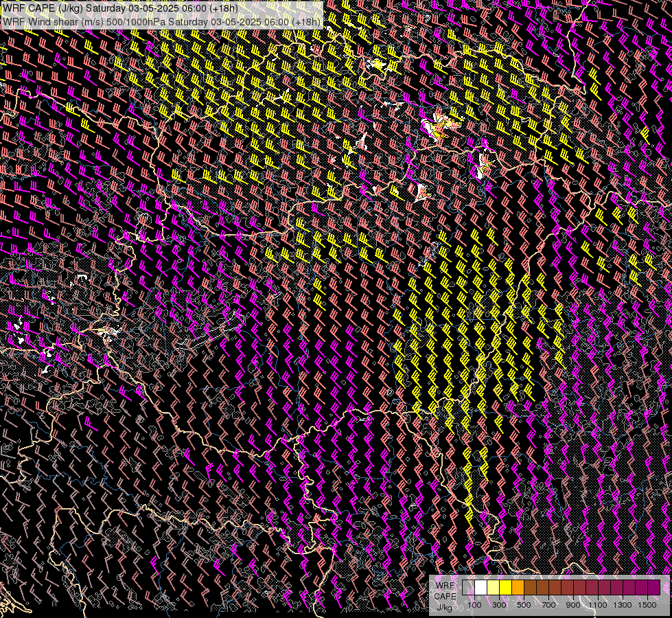
Task: Select the bright yellow CAPE legend swatch
Action: coord(506,588)
